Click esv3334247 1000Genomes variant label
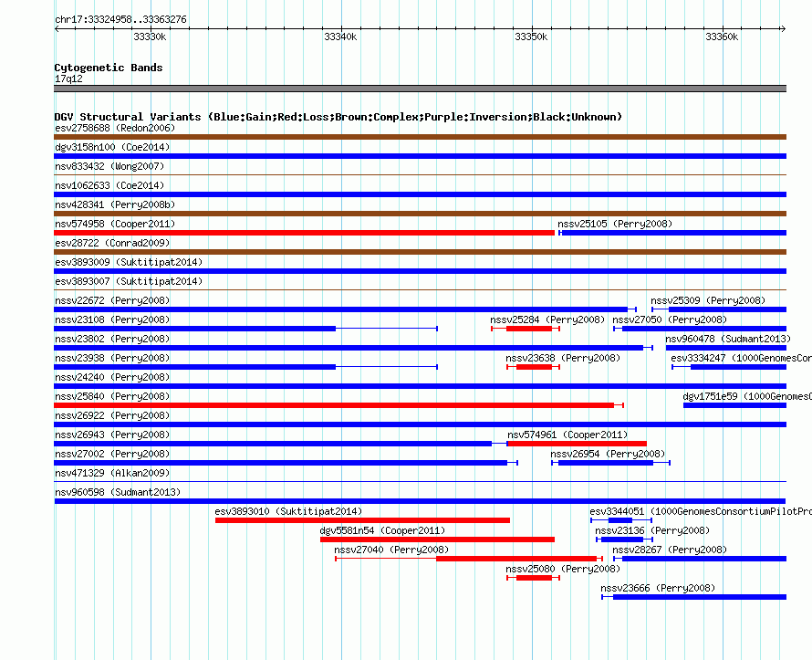This screenshot has height=660, width=812. (x=741, y=358)
